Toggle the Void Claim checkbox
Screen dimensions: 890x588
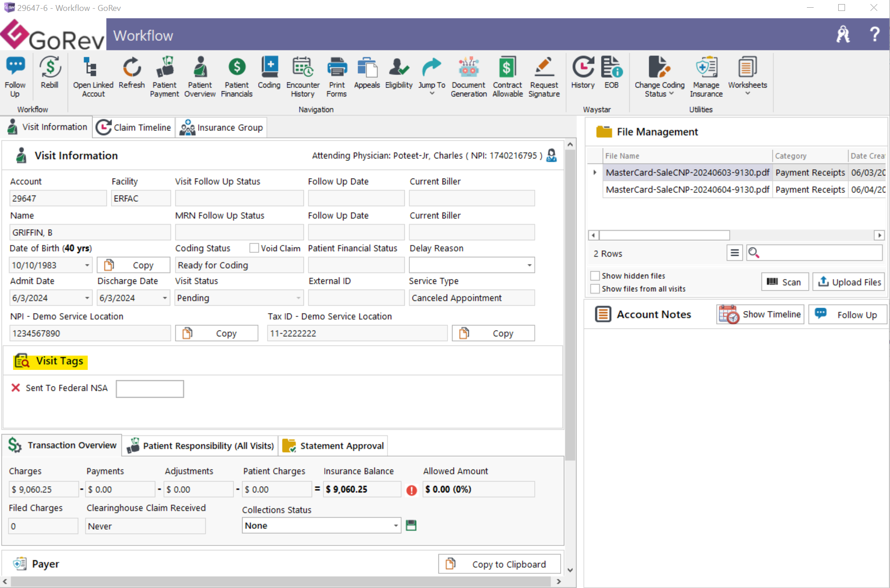click(254, 248)
